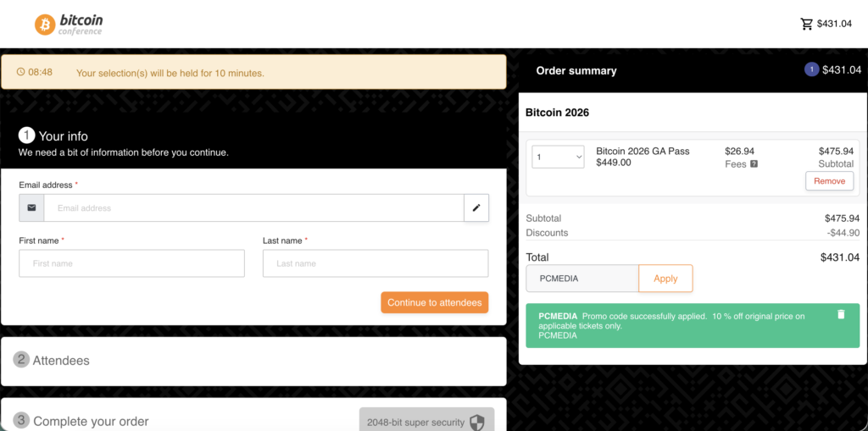
Task: Click the envelope icon beside Email address
Action: point(32,207)
